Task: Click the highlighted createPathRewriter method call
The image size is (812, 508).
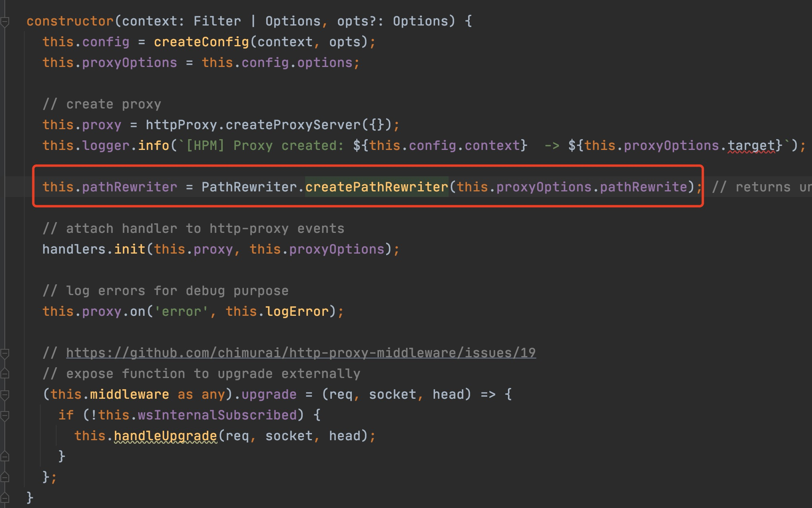Action: point(377,187)
